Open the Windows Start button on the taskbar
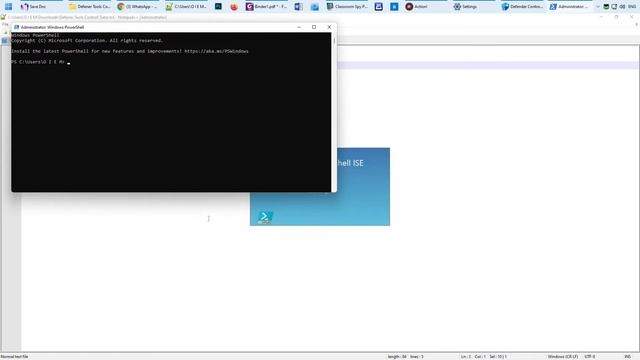 (8, 7)
